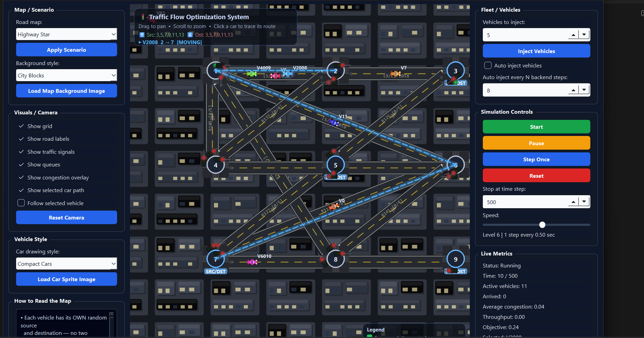Pause the simulation
644x338 pixels.
[x=536, y=143]
